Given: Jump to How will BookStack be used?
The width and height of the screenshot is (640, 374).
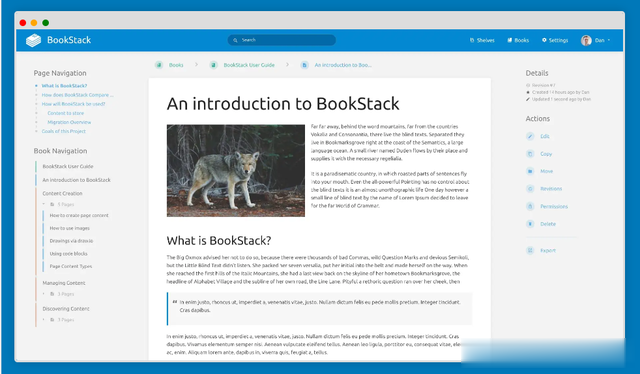Looking at the screenshot, I should (73, 104).
